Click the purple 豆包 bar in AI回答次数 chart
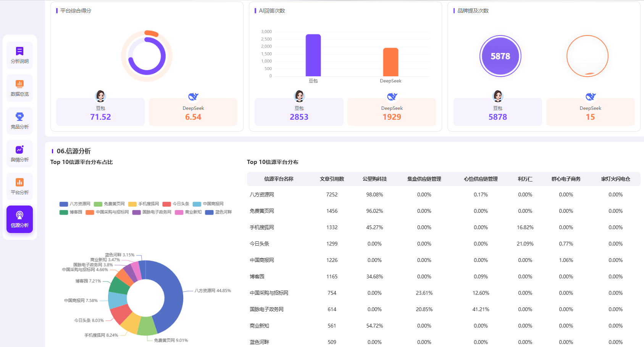 [x=313, y=55]
